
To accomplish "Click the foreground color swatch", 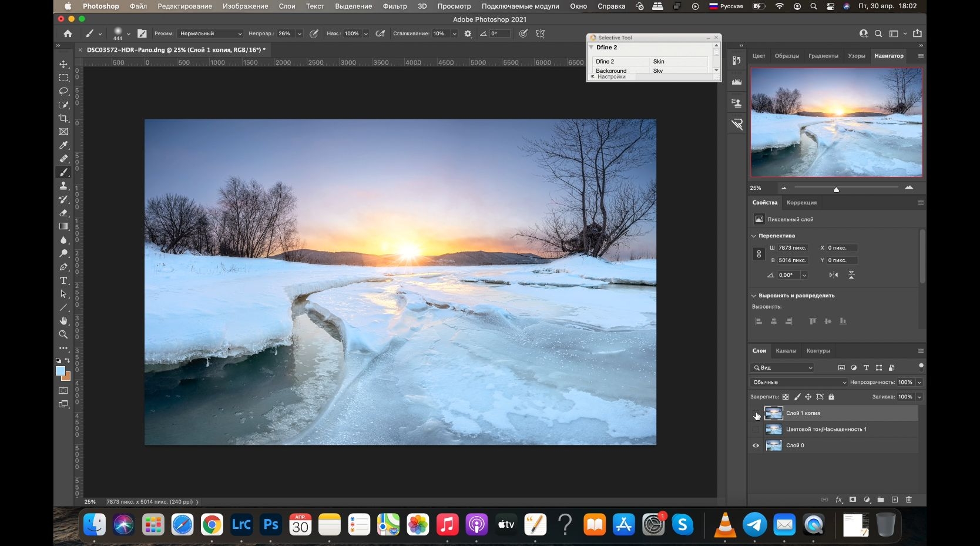I will [61, 371].
